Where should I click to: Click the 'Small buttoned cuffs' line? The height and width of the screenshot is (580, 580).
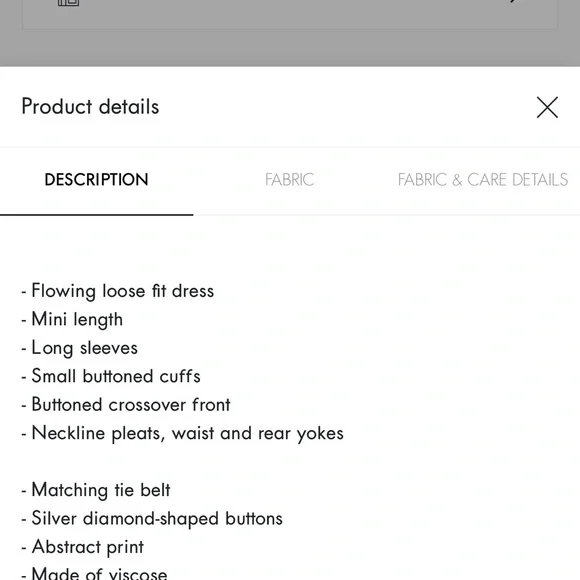(x=111, y=376)
